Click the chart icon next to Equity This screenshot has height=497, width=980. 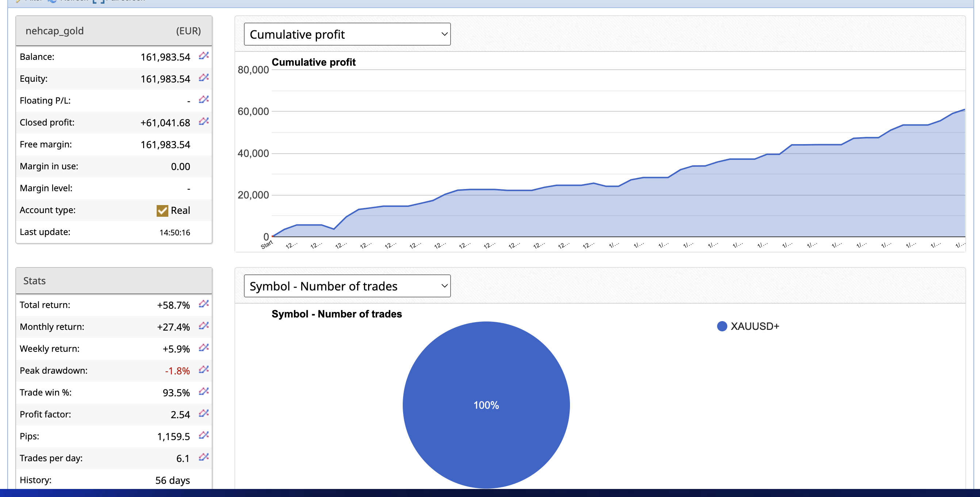[x=203, y=78]
